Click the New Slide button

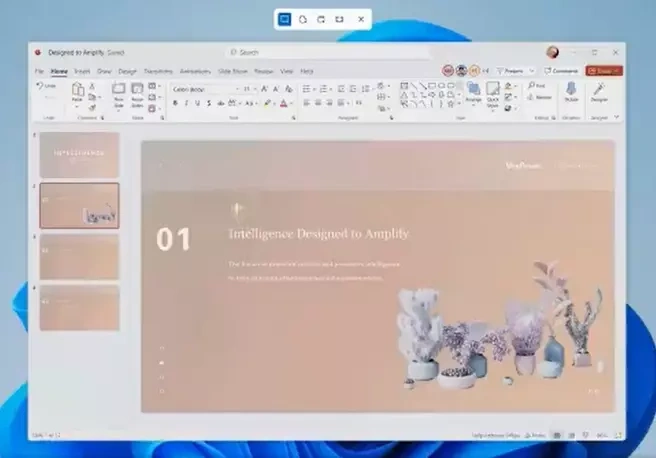point(119,95)
